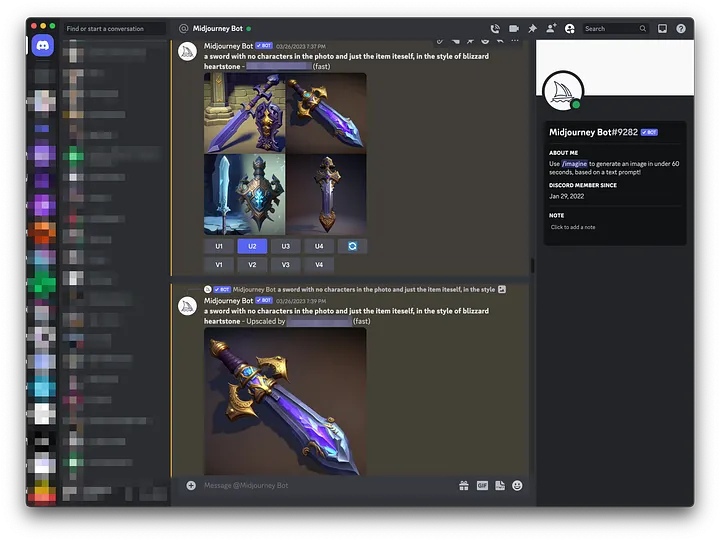Open Discord home direct messages icon
This screenshot has width=720, height=541.
pyautogui.click(x=42, y=46)
